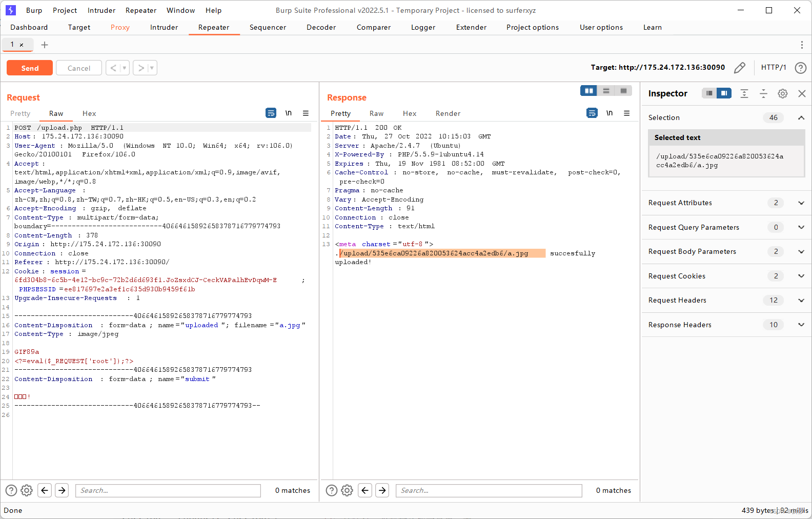Screen dimensions: 812x519
Task: Switch response view to Raw
Action: (376, 113)
